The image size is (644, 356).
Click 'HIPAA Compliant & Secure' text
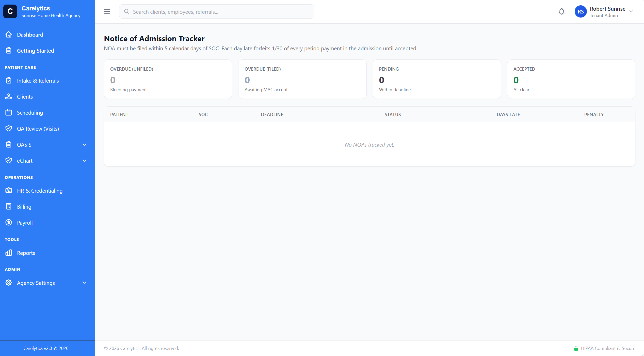[608, 348]
